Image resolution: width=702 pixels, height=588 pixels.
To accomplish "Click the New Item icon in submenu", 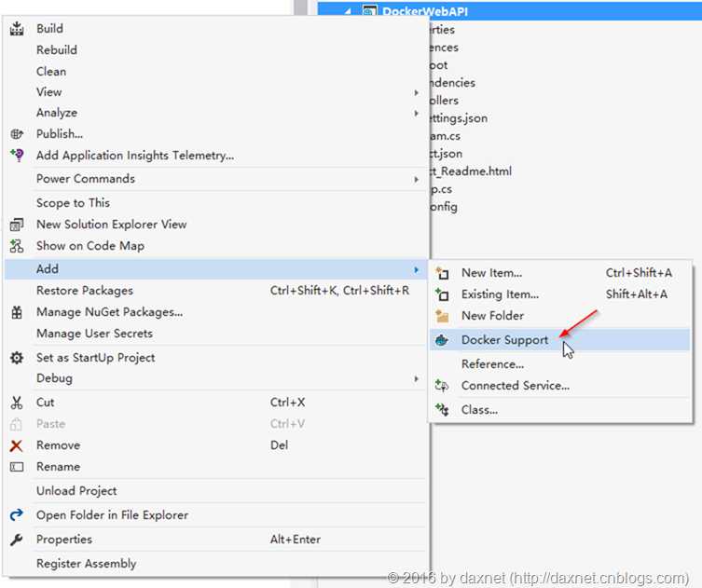I will (x=442, y=273).
